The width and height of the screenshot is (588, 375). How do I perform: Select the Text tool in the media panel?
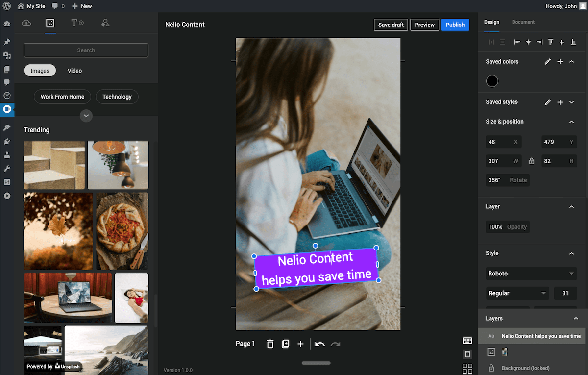pyautogui.click(x=76, y=23)
